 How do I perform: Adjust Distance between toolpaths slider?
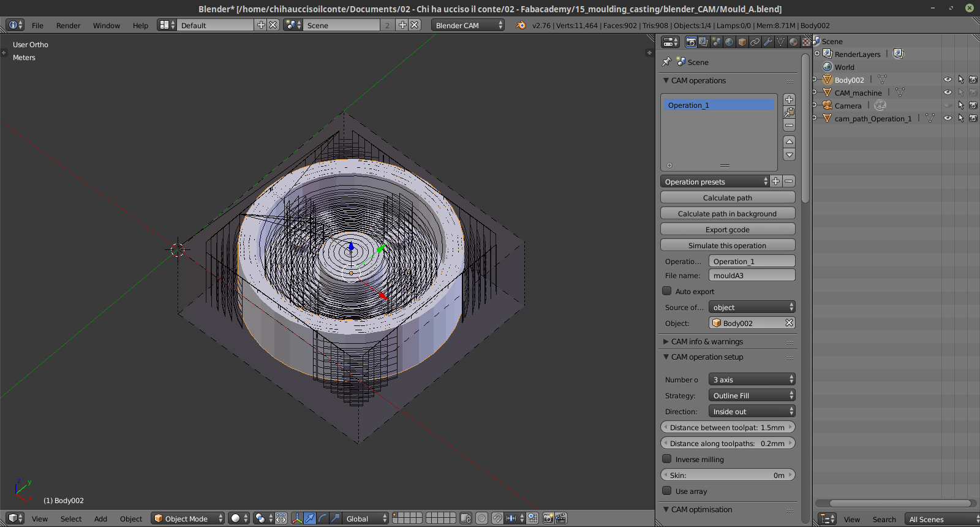tap(728, 427)
